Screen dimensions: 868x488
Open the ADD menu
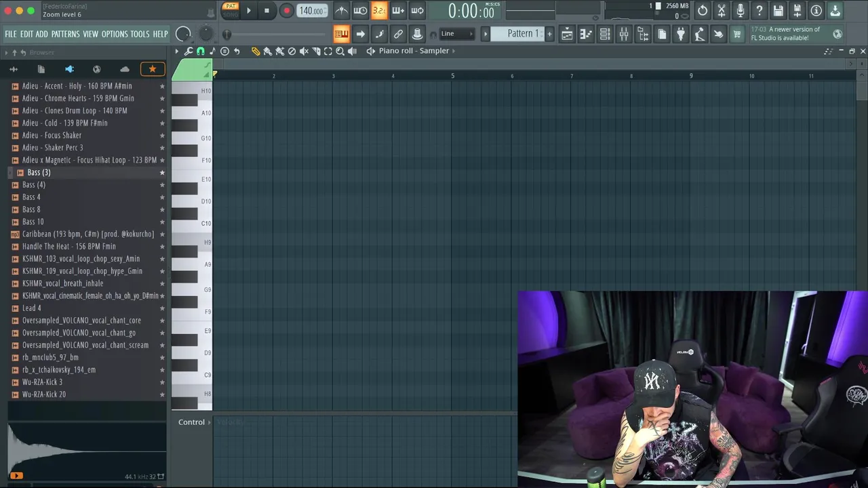(41, 34)
